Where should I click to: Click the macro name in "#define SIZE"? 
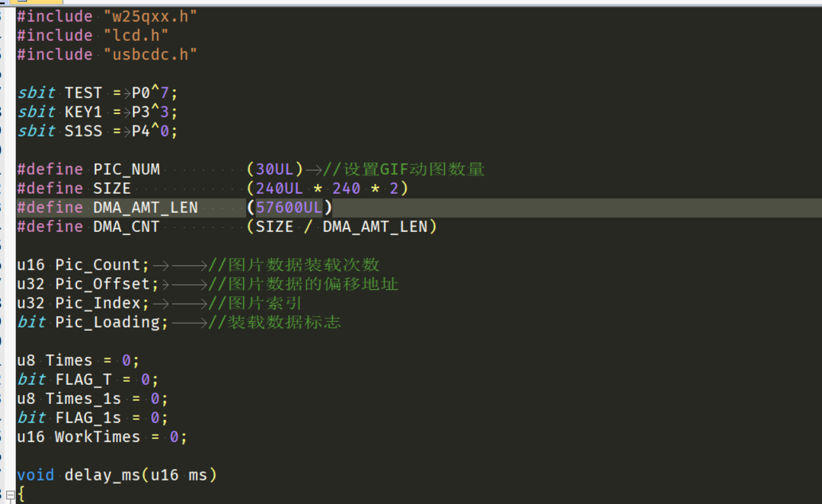tap(112, 189)
